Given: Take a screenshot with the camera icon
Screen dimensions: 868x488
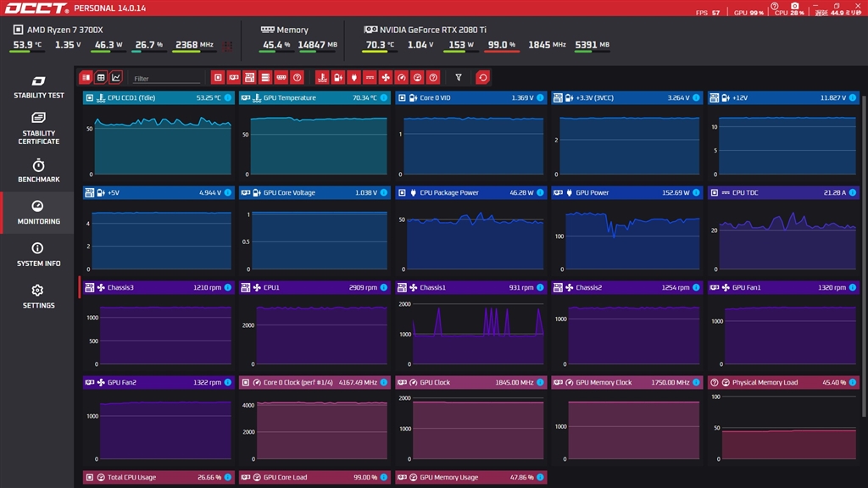Looking at the screenshot, I should pyautogui.click(x=796, y=7).
